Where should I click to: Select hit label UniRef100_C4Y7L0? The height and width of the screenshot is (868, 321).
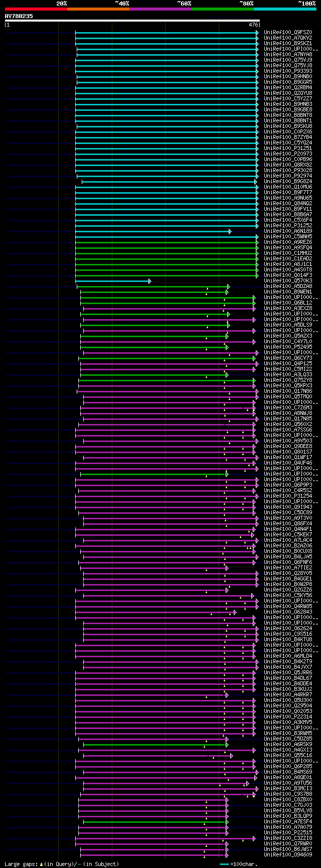click(x=288, y=342)
